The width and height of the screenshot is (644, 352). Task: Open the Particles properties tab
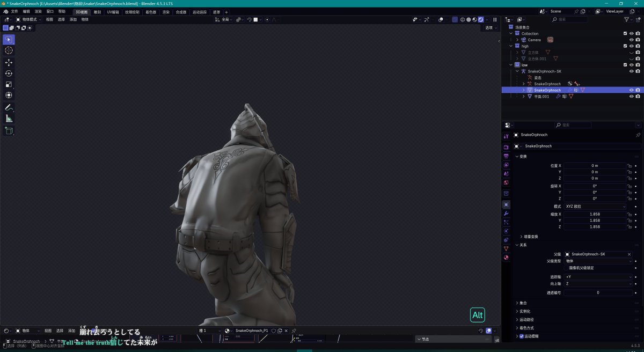coord(506,222)
